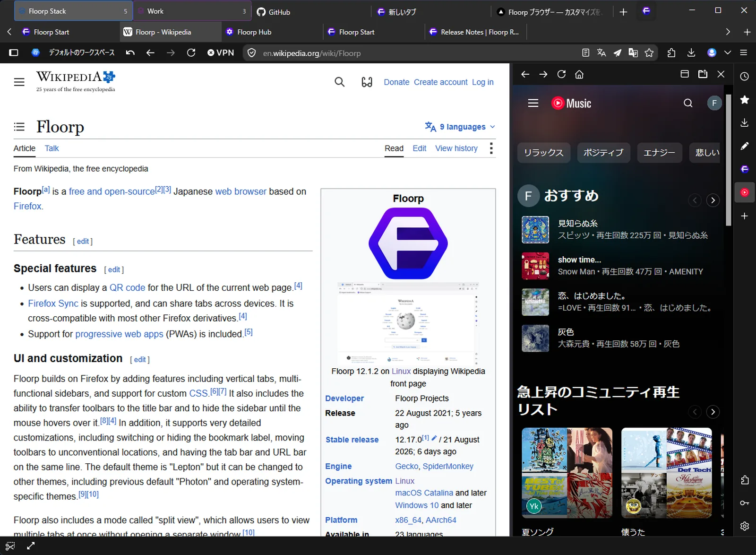756x555 pixels.
Task: Open YouTube Music hamburger menu
Action: (x=533, y=103)
